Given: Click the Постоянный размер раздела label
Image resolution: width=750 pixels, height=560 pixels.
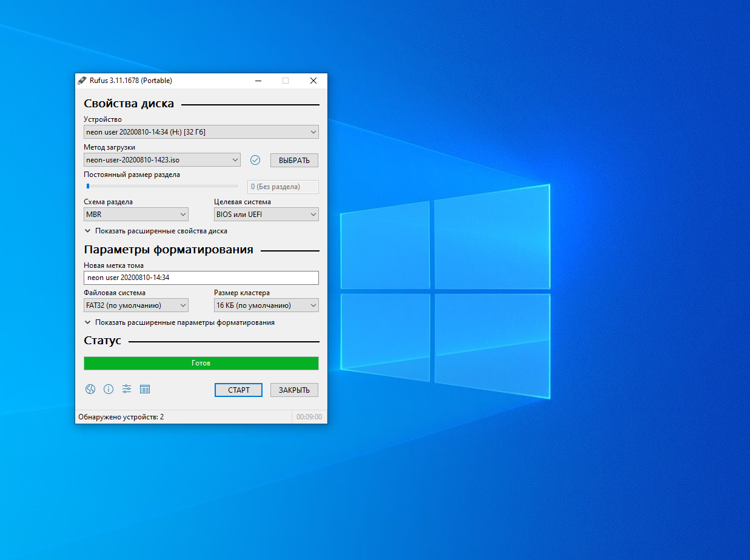Looking at the screenshot, I should click(132, 175).
